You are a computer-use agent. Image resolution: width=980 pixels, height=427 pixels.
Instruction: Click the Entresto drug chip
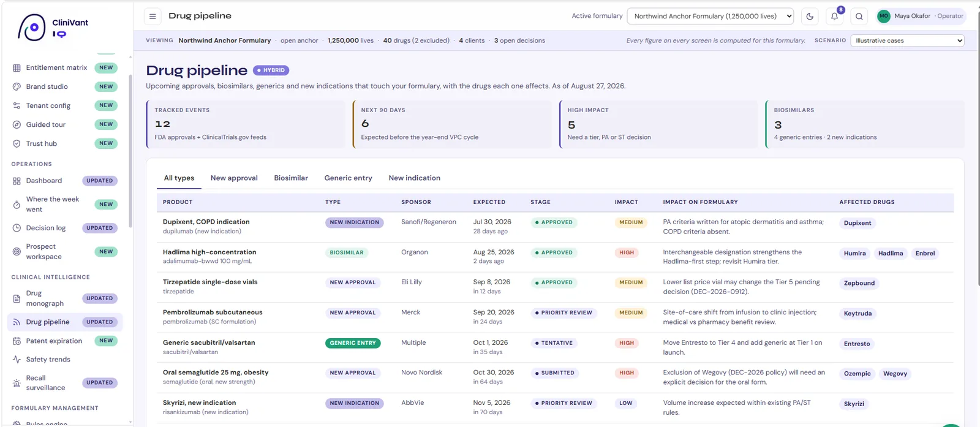[x=857, y=344]
